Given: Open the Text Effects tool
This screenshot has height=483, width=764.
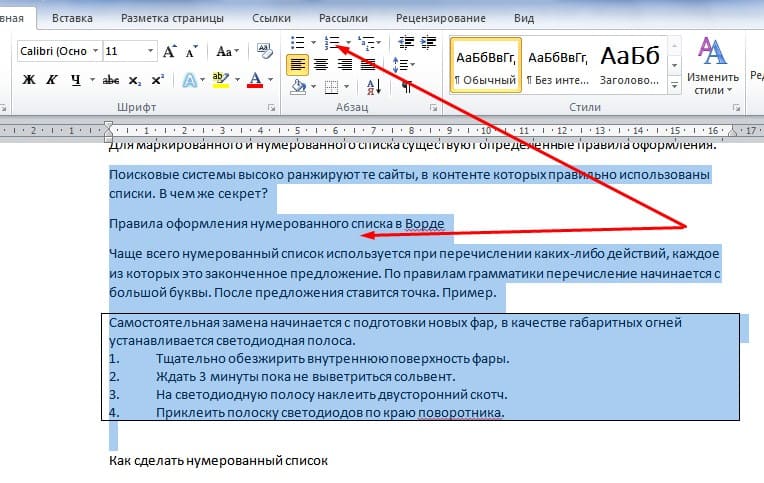Looking at the screenshot, I should 190,80.
